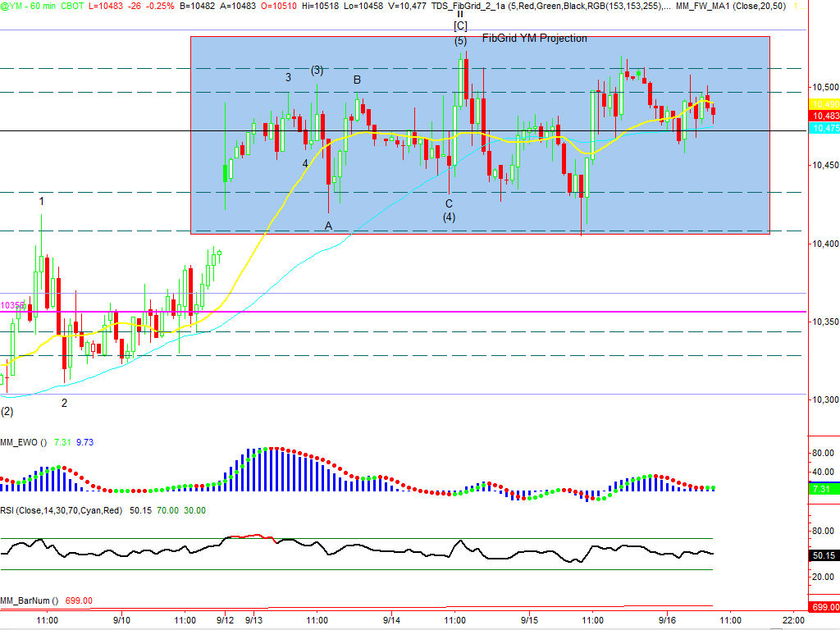Click the red 10,483 last price tag
Screen dimensions: 840x630
coord(824,116)
